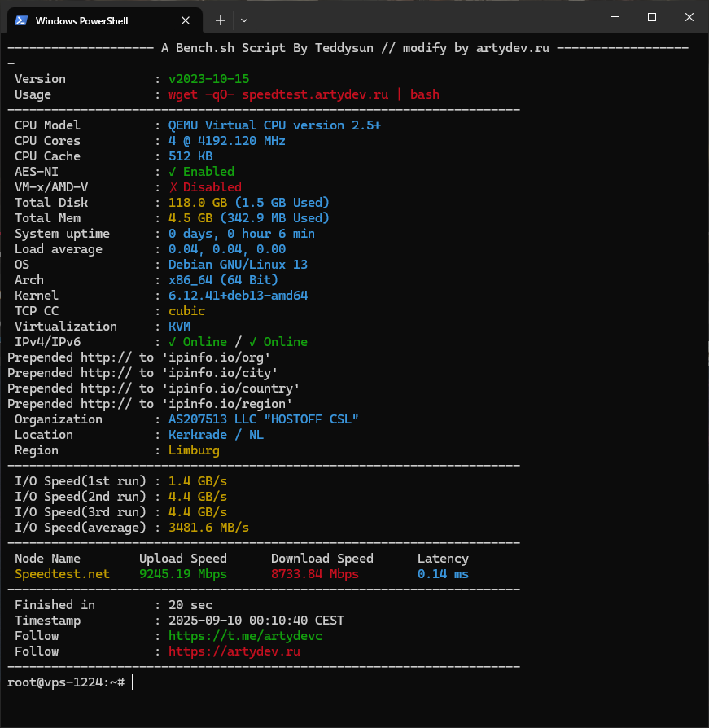This screenshot has width=709, height=728.
Task: Open the https://artydev.ru link
Action: (234, 651)
